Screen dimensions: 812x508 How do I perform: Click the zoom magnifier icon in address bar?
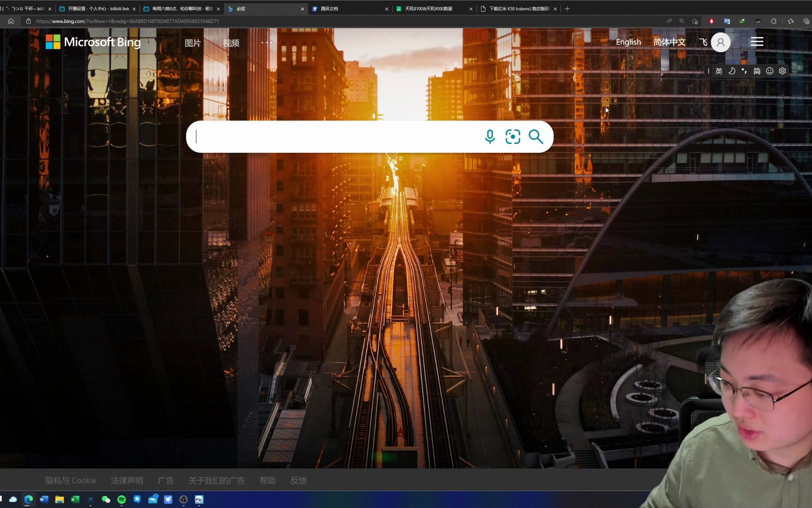[x=682, y=21]
